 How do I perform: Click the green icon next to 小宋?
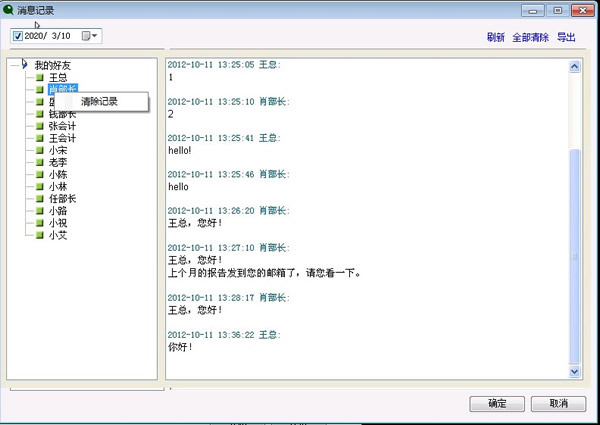[41, 150]
